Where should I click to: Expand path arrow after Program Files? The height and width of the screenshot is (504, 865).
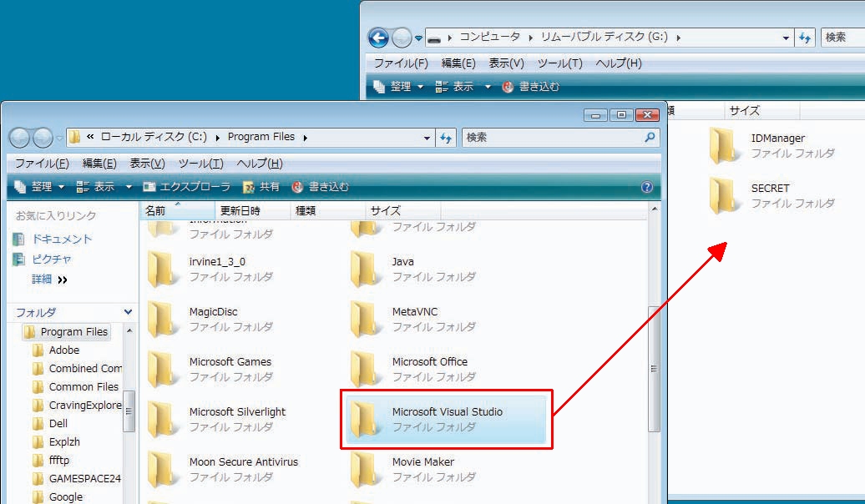pos(305,138)
